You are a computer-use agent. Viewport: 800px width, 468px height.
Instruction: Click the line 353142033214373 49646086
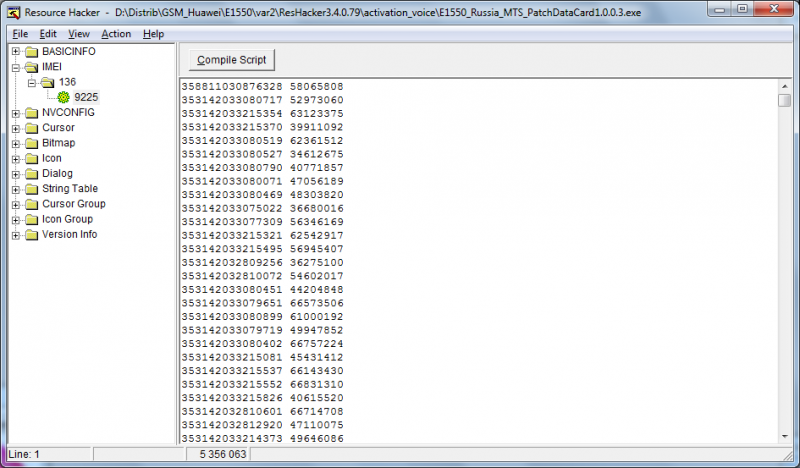(x=262, y=438)
